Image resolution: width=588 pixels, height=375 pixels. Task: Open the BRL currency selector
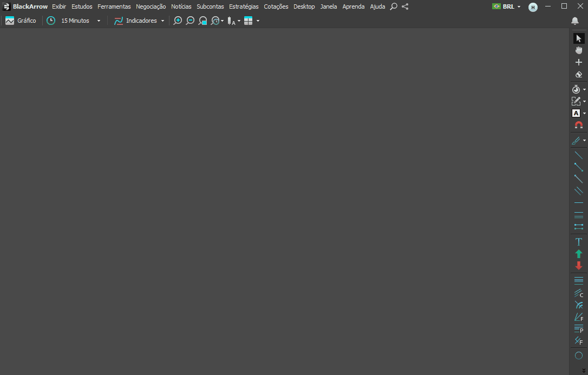(506, 6)
